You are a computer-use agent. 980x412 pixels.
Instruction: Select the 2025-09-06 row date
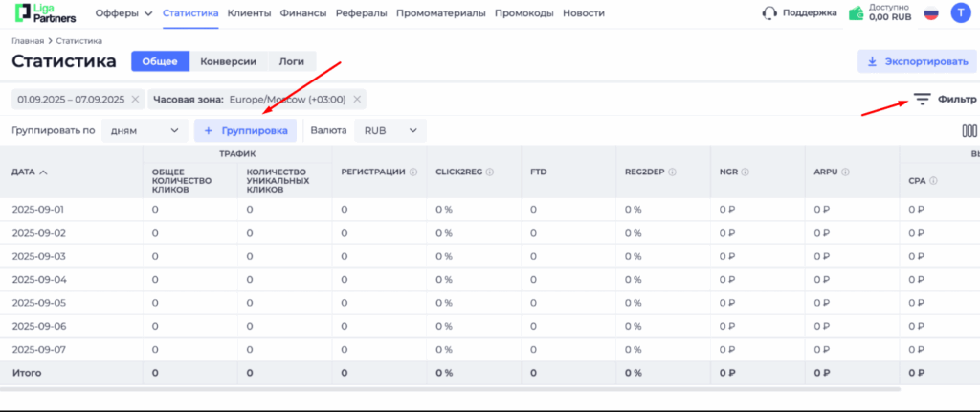point(38,326)
